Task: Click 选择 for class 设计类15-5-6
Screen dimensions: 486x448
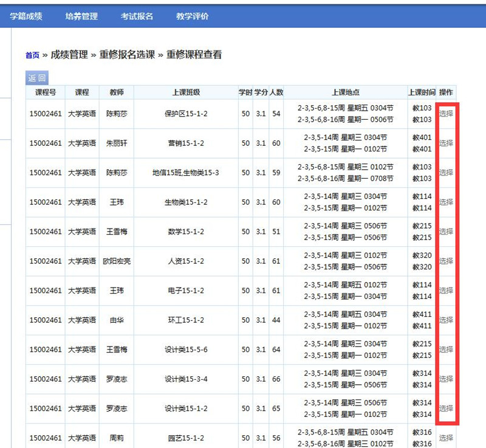Action: coord(446,350)
